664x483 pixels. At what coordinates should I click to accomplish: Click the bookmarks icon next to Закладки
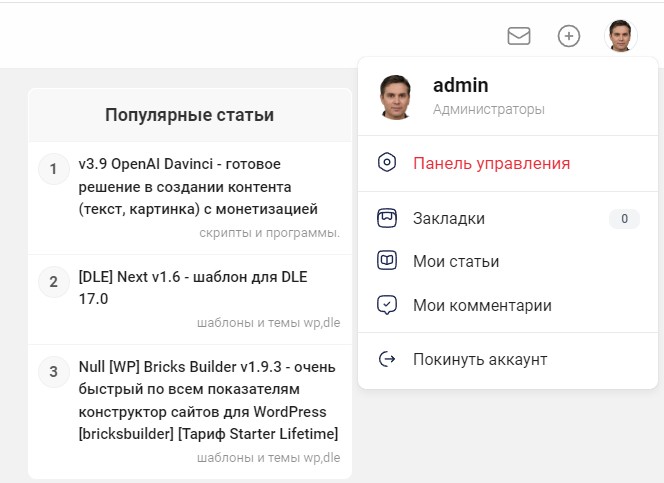(387, 218)
